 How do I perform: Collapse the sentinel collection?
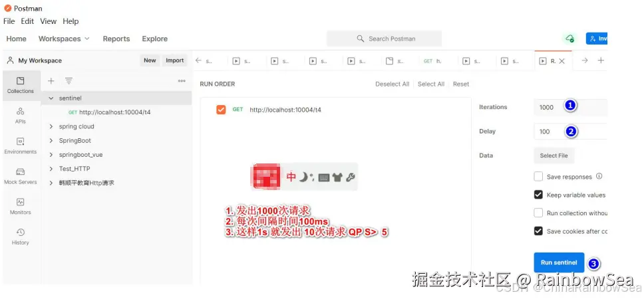click(51, 98)
